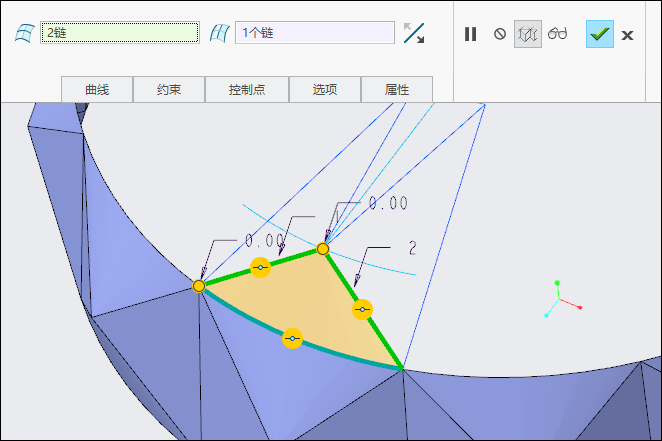Click the constraint marker on bottom teal curve
The width and height of the screenshot is (662, 441).
click(x=292, y=339)
